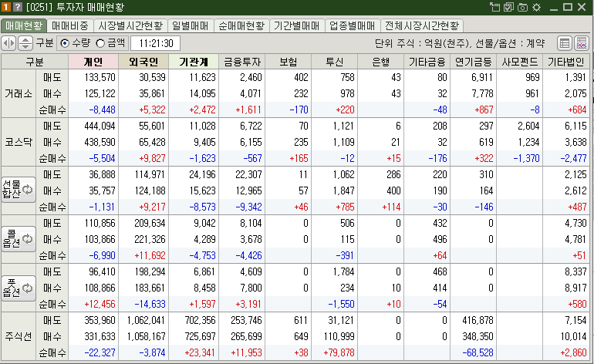Click the 코스닥 row group label

tap(19, 142)
